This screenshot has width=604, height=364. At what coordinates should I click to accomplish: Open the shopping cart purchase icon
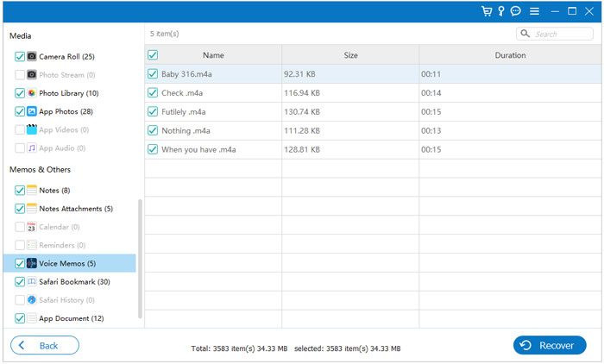(x=487, y=11)
